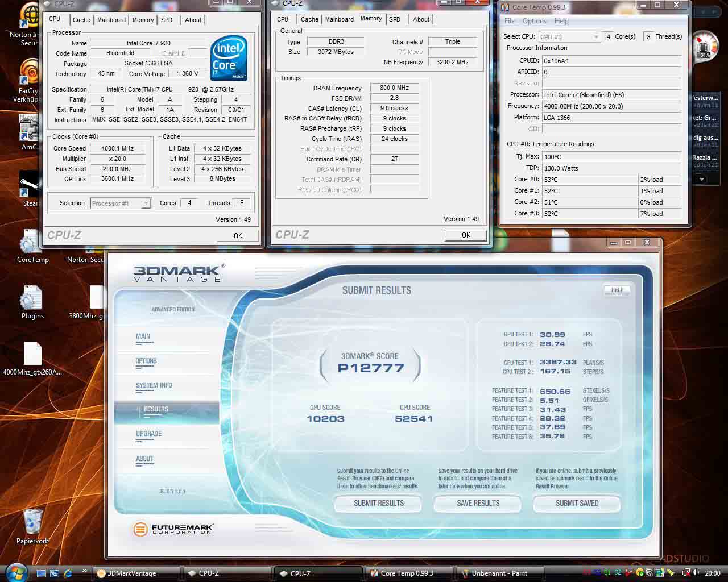This screenshot has height=582, width=728.
Task: Switch to Cache tab in left CPU-Z window
Action: [x=81, y=20]
